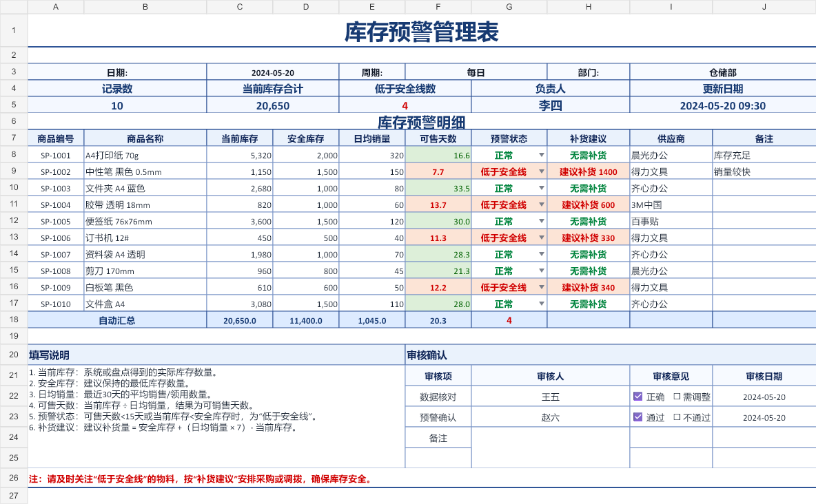Click the 补货建议 column heading
The height and width of the screenshot is (504, 816).
point(588,139)
